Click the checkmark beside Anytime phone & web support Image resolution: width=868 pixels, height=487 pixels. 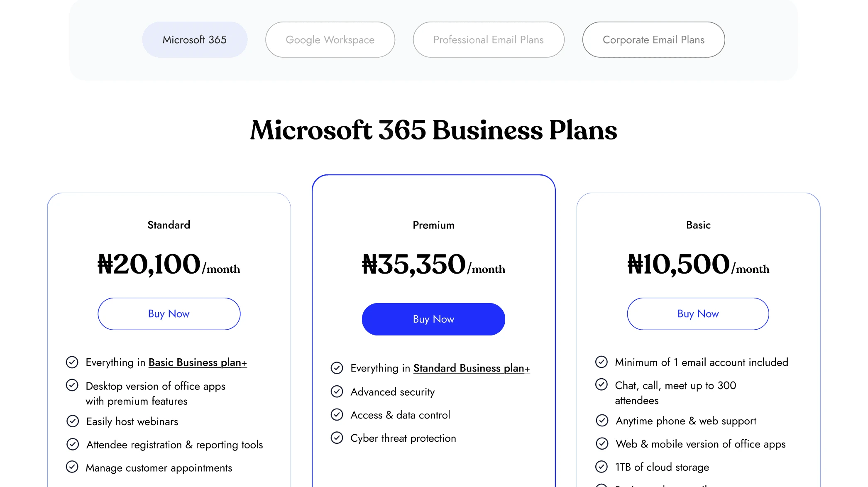pyautogui.click(x=601, y=421)
